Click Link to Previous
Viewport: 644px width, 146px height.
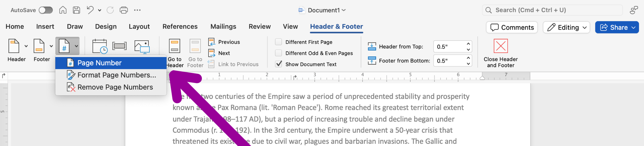point(233,64)
